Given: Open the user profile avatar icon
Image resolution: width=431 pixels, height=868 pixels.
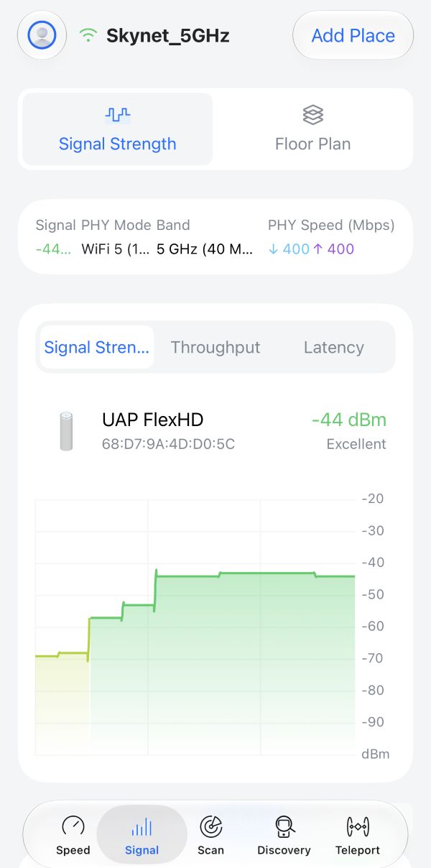Looking at the screenshot, I should point(42,34).
